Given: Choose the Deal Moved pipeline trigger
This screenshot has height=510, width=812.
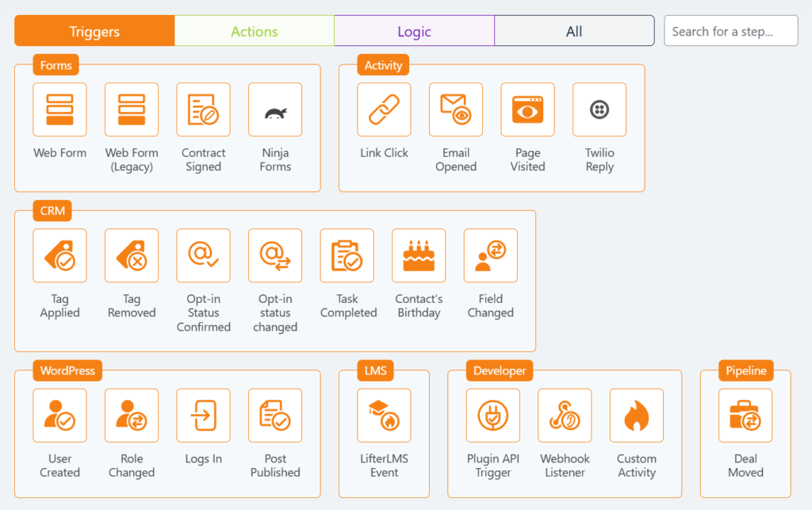Looking at the screenshot, I should pyautogui.click(x=745, y=416).
